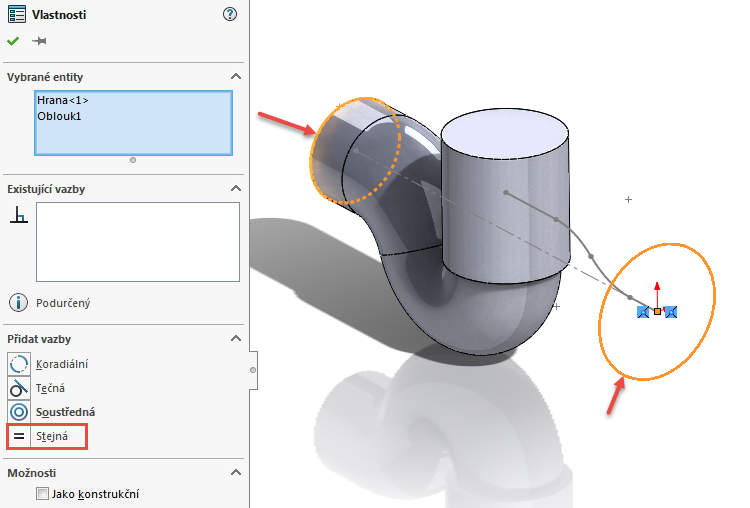The height and width of the screenshot is (508, 750).
Task: Collapse the Přidat vazby section
Action: click(235, 339)
